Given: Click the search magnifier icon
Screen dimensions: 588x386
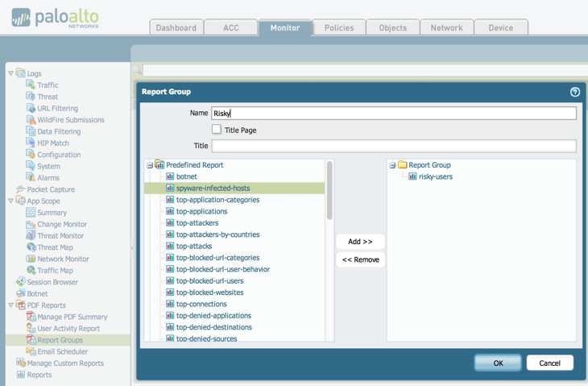Looking at the screenshot, I should point(137,71).
